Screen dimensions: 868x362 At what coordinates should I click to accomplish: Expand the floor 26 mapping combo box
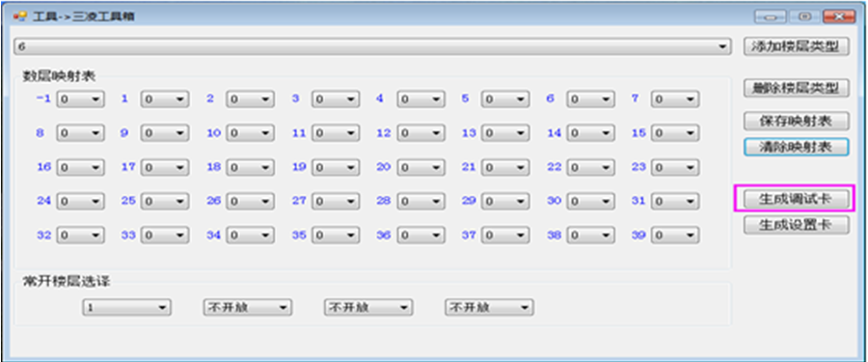pyautogui.click(x=251, y=202)
